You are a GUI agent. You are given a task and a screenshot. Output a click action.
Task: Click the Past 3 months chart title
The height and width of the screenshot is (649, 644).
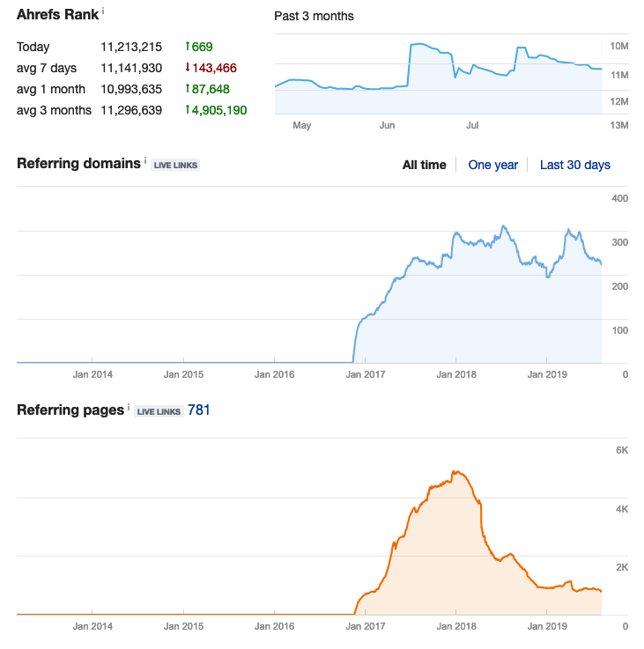tap(314, 16)
